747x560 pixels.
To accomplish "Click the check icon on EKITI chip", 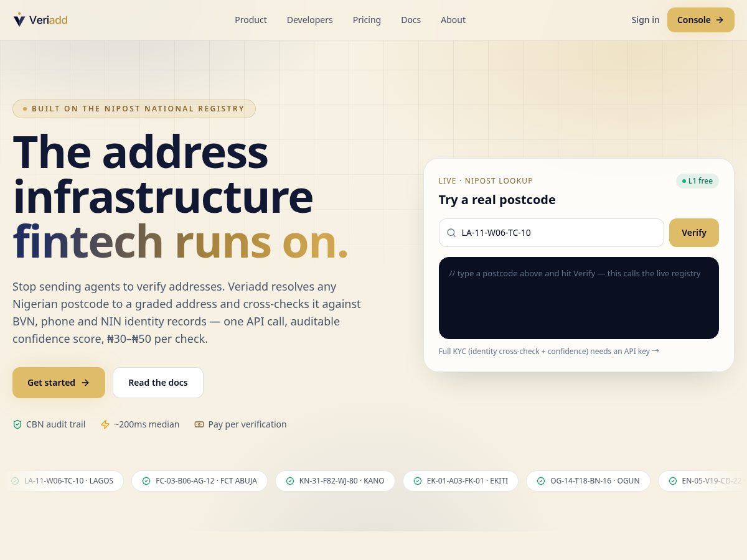I will [418, 481].
